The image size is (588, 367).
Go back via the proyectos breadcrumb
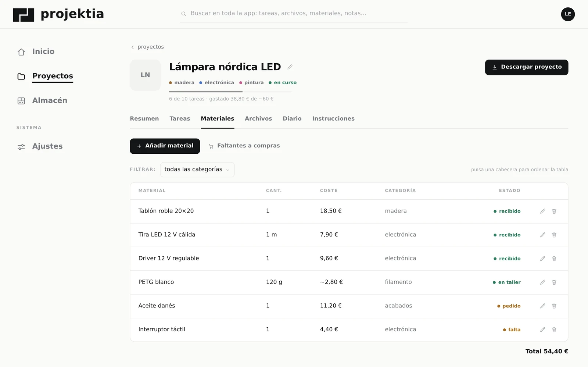[x=147, y=47]
